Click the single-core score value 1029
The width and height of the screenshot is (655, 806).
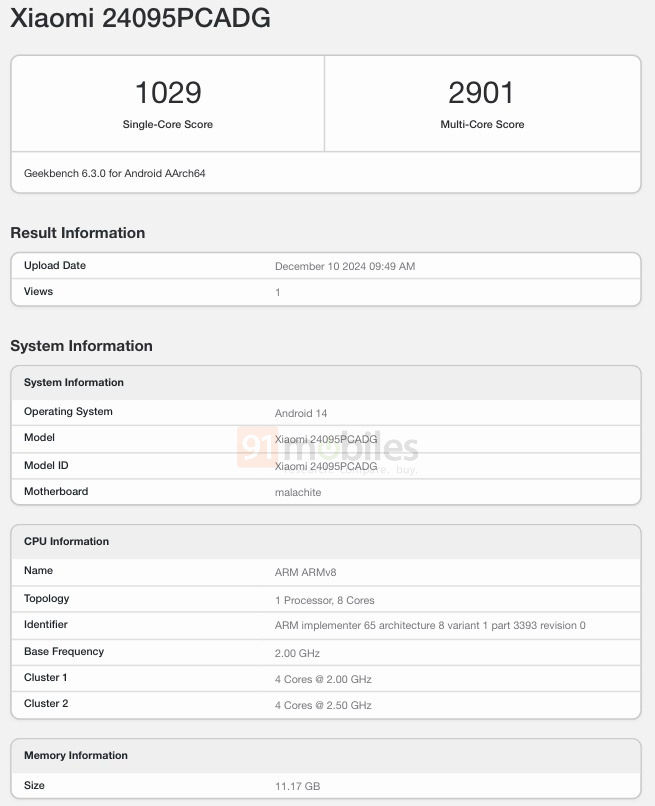pyautogui.click(x=168, y=93)
